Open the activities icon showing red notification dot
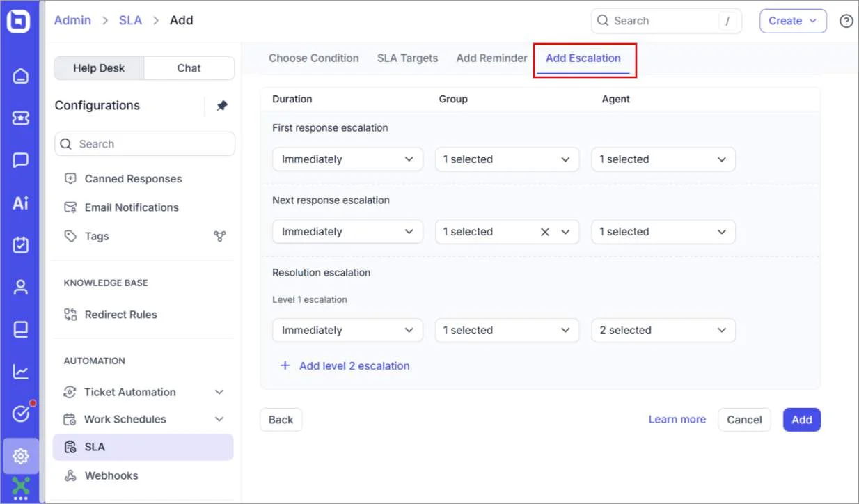 [20, 414]
